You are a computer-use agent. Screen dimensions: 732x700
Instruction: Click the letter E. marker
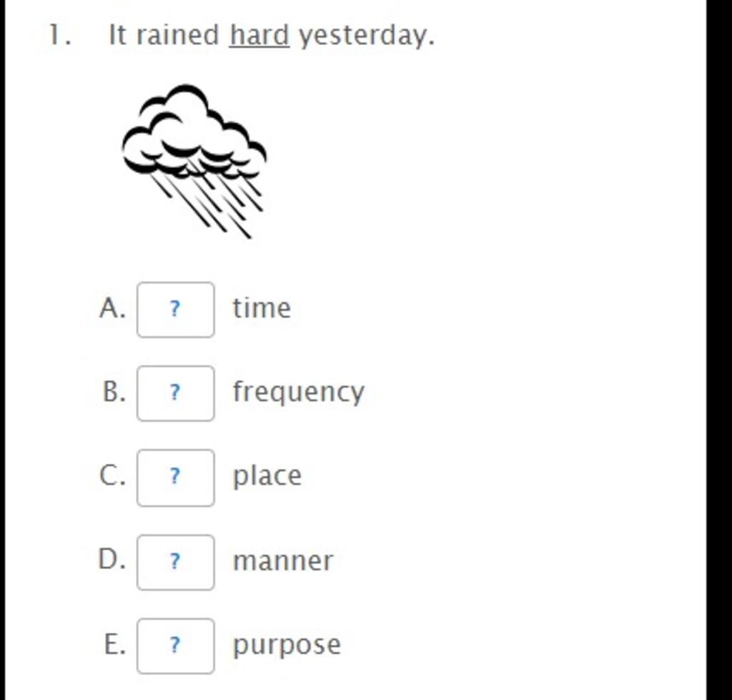pyautogui.click(x=115, y=645)
